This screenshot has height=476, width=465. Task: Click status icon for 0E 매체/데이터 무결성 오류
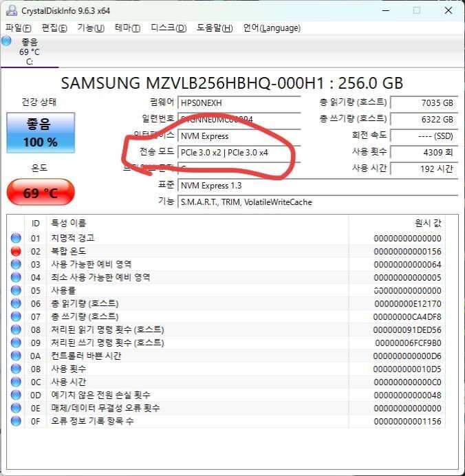(x=16, y=408)
